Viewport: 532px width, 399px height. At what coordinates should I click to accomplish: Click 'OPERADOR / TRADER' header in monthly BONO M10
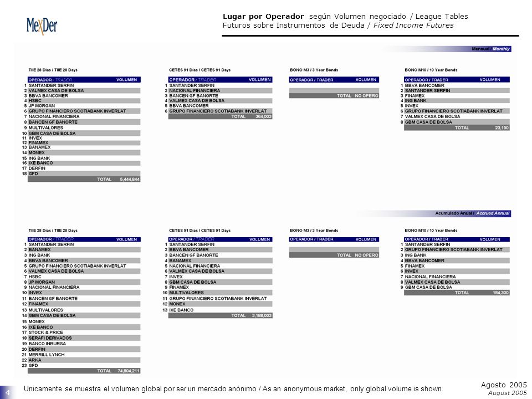coord(427,80)
